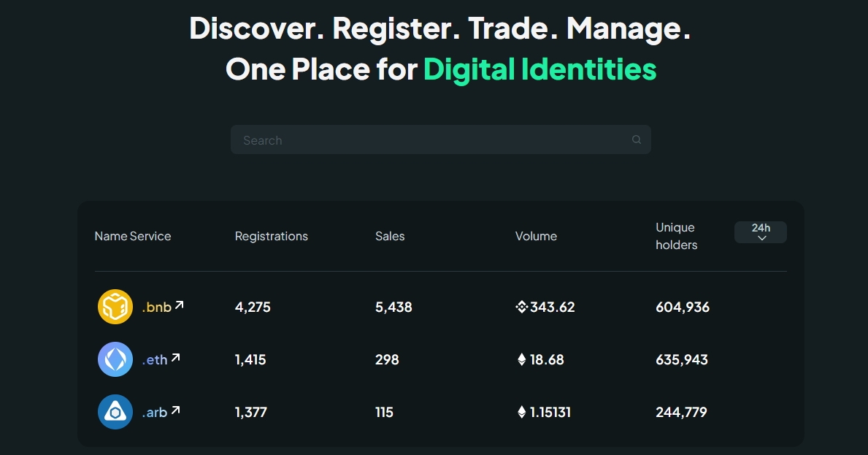Open the .eth name service page

point(155,359)
